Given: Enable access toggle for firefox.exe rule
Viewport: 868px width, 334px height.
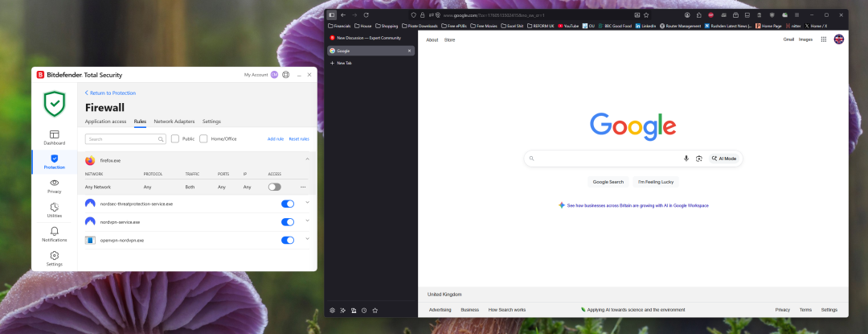Looking at the screenshot, I should click(275, 188).
